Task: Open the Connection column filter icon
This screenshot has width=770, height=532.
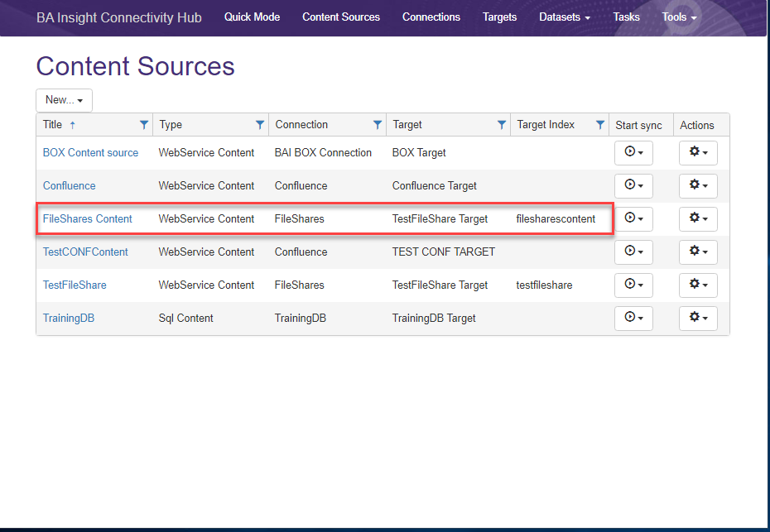Action: click(x=378, y=125)
